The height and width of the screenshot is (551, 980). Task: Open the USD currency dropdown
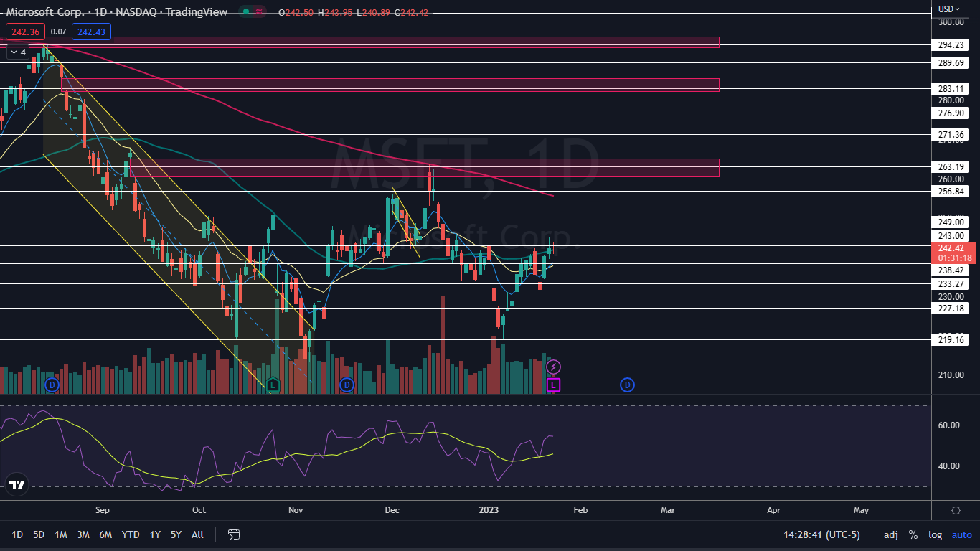pos(949,9)
